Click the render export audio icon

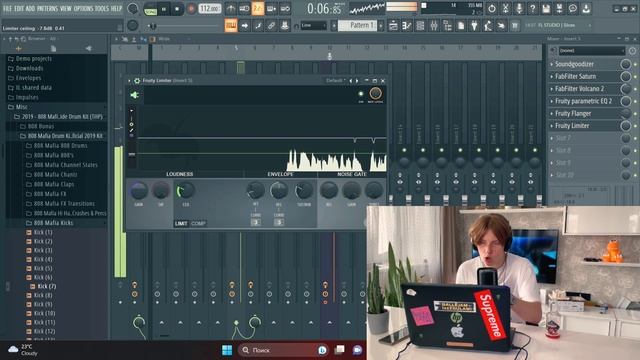point(559,8)
